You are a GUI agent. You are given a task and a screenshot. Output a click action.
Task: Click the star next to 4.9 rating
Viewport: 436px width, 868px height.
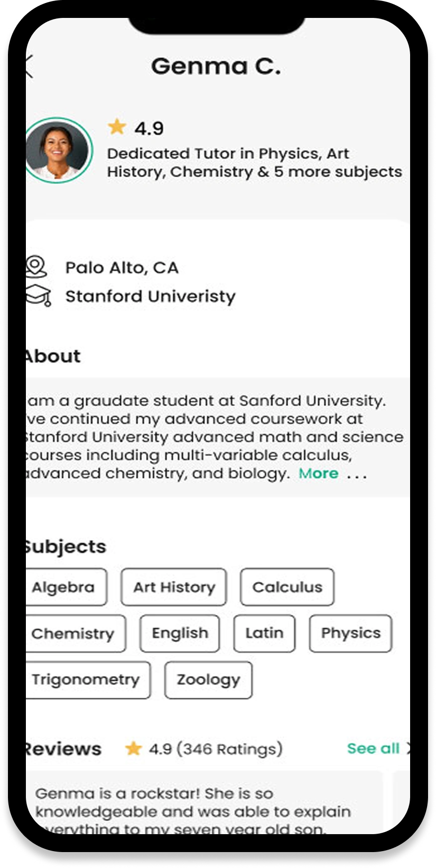pyautogui.click(x=117, y=127)
